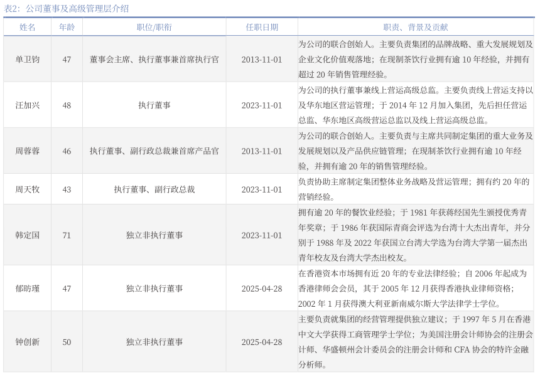Select the name cell 汪加兴
This screenshot has width=545, height=392.
(27, 105)
